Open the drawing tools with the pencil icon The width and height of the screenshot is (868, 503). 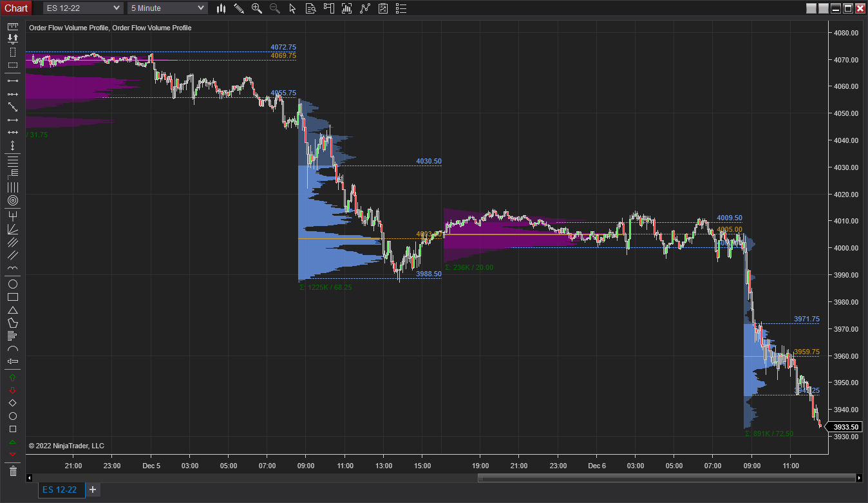(239, 8)
